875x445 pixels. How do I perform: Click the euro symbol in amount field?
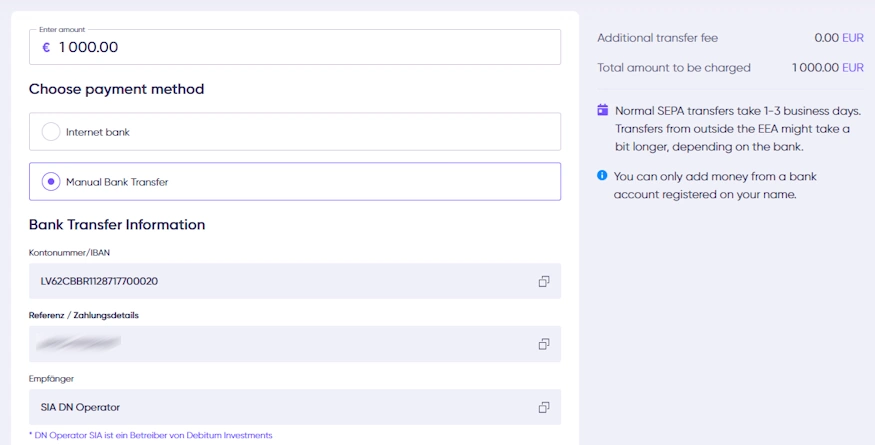[x=46, y=47]
